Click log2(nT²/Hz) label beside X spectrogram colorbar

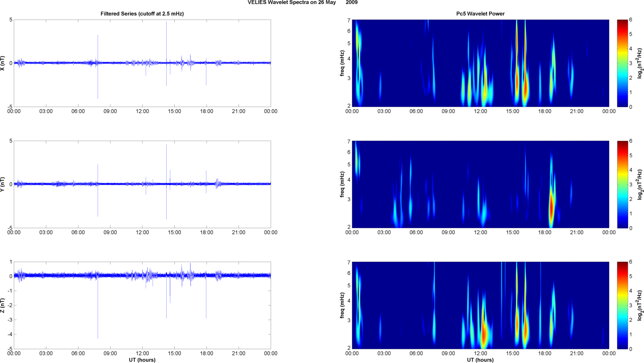(640, 63)
